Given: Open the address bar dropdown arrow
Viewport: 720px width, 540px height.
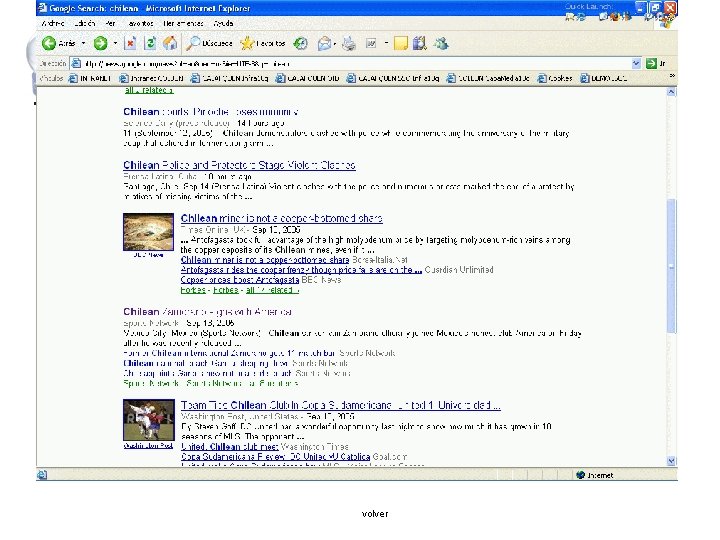Looking at the screenshot, I should pyautogui.click(x=636, y=63).
